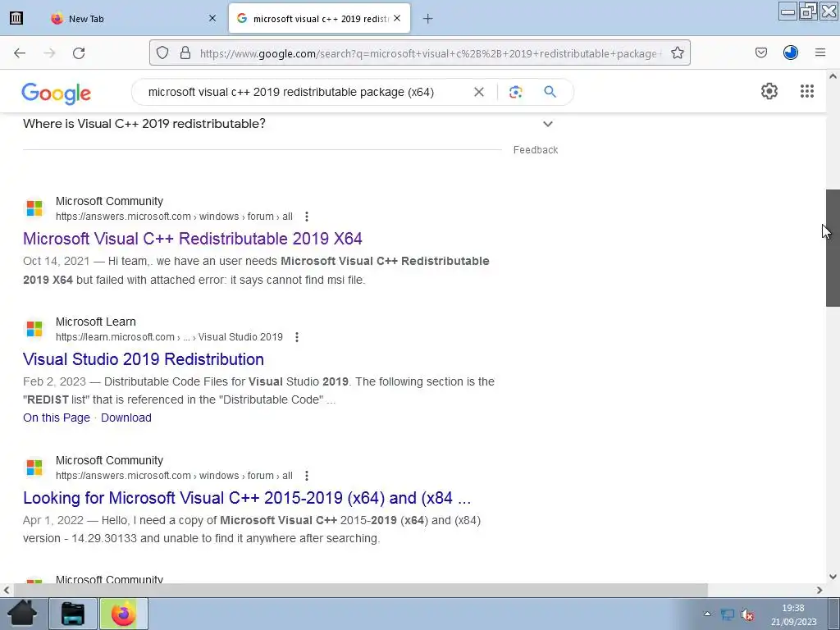840x630 pixels.
Task: Click the answers.microsoft.com URL of first result
Action: click(174, 217)
